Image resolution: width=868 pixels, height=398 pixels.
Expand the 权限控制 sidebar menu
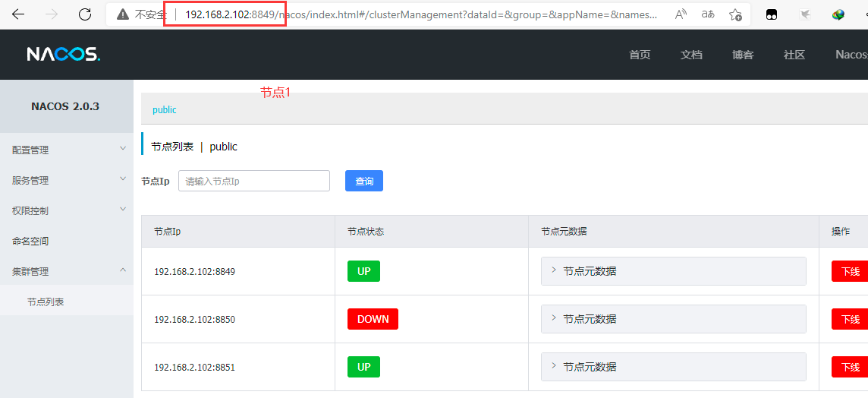[x=66, y=210]
